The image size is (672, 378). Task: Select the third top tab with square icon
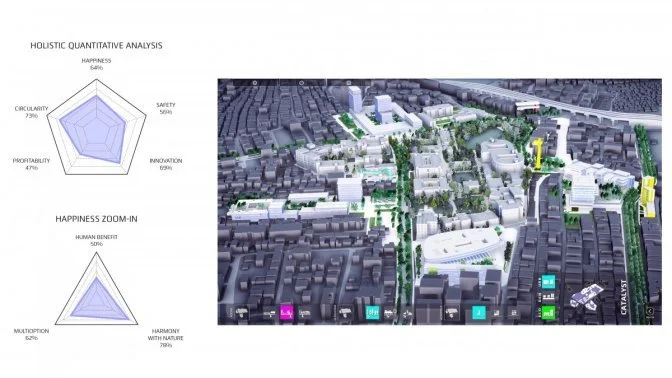[348, 82]
